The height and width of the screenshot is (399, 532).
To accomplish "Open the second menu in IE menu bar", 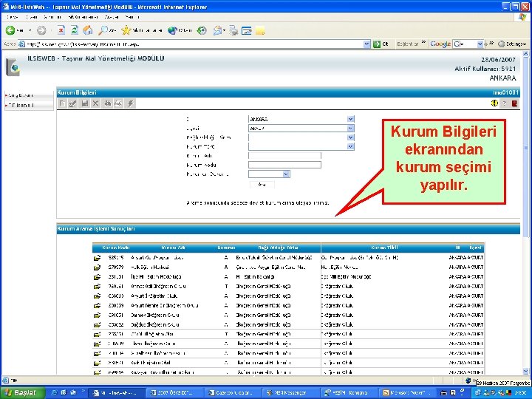I will pyautogui.click(x=32, y=16).
